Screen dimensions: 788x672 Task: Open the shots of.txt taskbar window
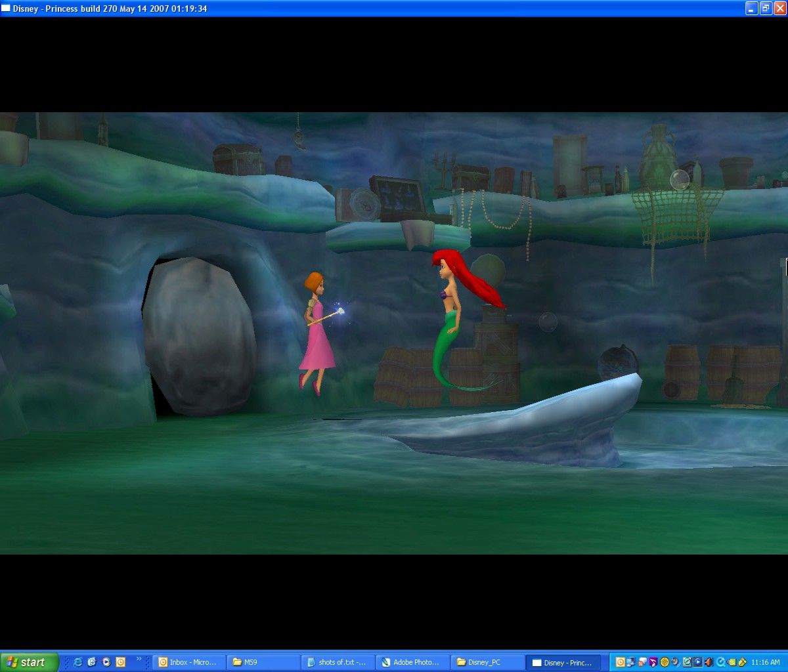(339, 663)
